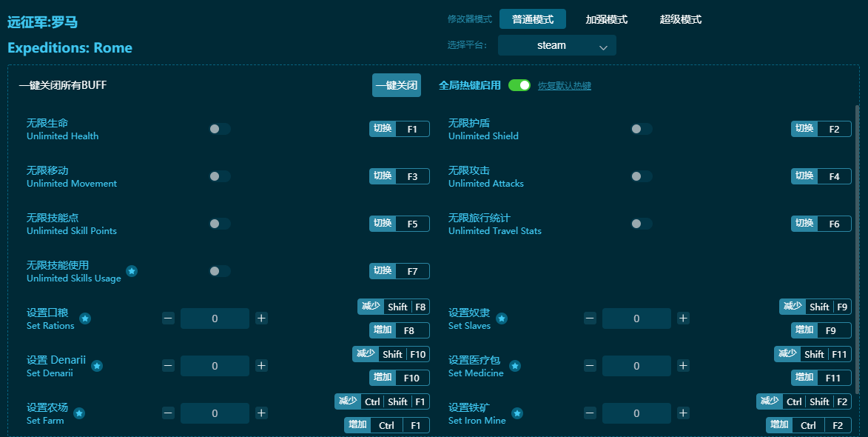The width and height of the screenshot is (868, 437).
Task: Click the star icon beside Set Denarii
Action: (x=97, y=366)
